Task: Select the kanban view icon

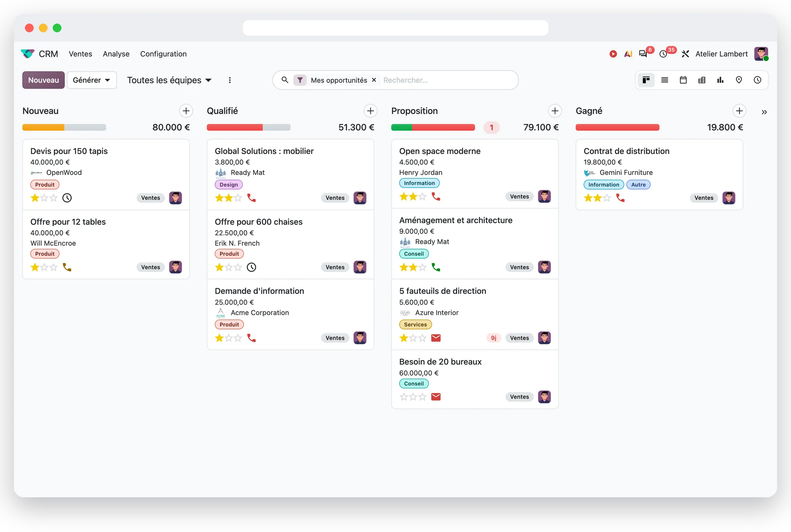Action: tap(646, 80)
